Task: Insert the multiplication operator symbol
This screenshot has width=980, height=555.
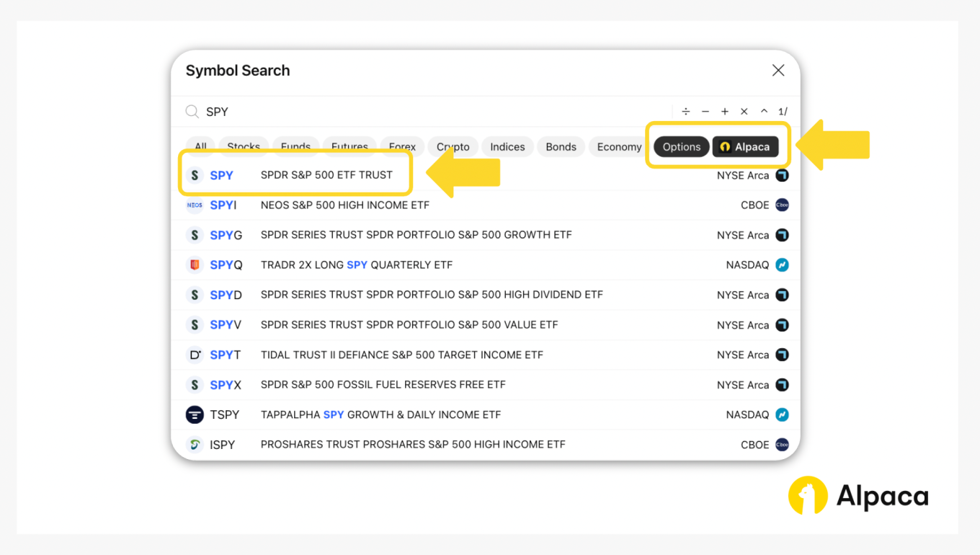Action: click(x=744, y=112)
